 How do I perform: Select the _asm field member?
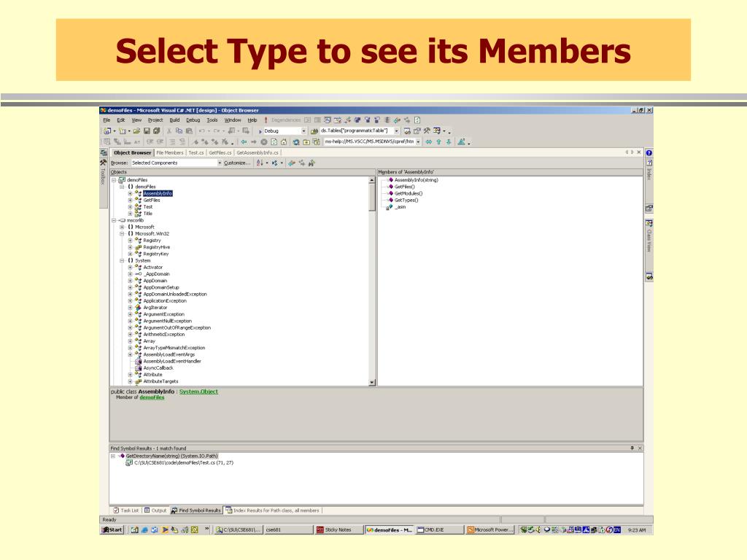[x=400, y=207]
